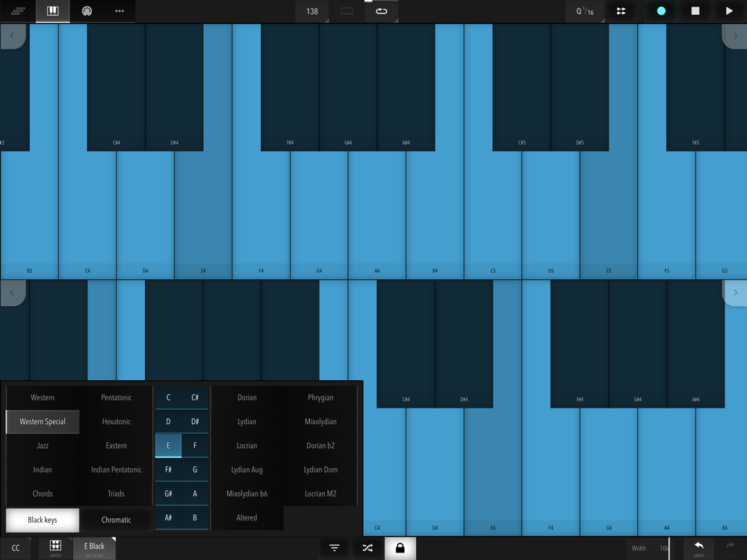
Task: Toggle loop mode button
Action: pos(382,11)
